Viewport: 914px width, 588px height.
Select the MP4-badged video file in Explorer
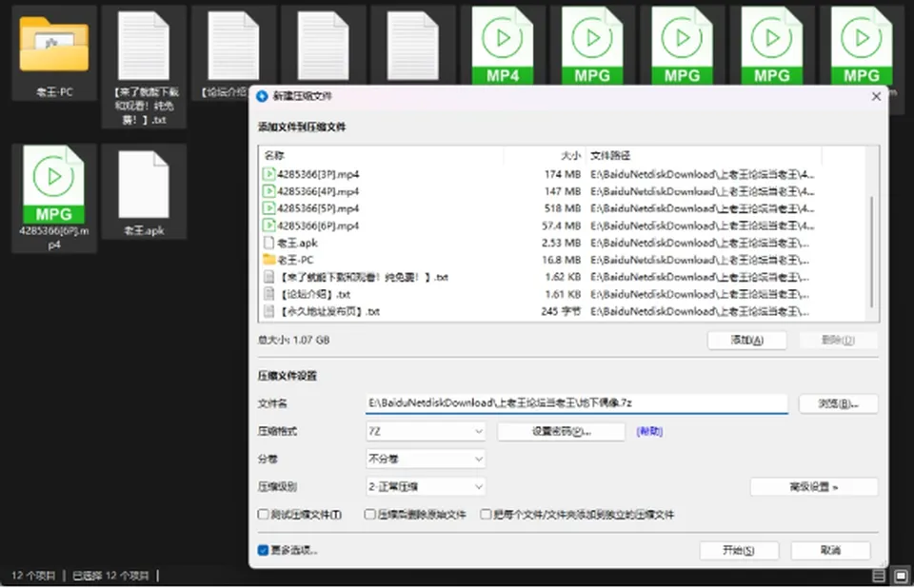[503, 46]
